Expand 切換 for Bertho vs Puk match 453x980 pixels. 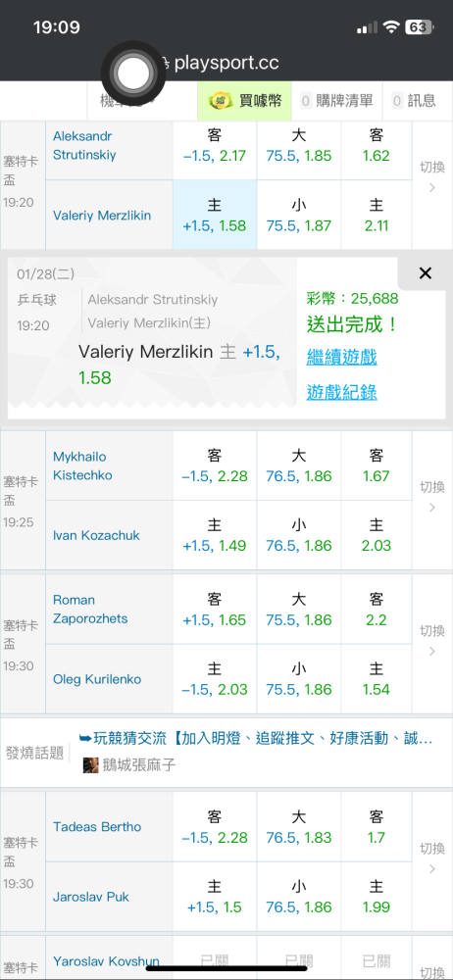[431, 858]
